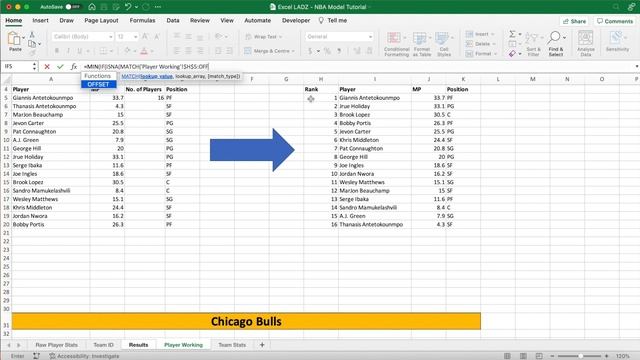Screen dimensions: 640x360
Task: Open the Insert ribbon tab
Action: pyautogui.click(x=40, y=20)
